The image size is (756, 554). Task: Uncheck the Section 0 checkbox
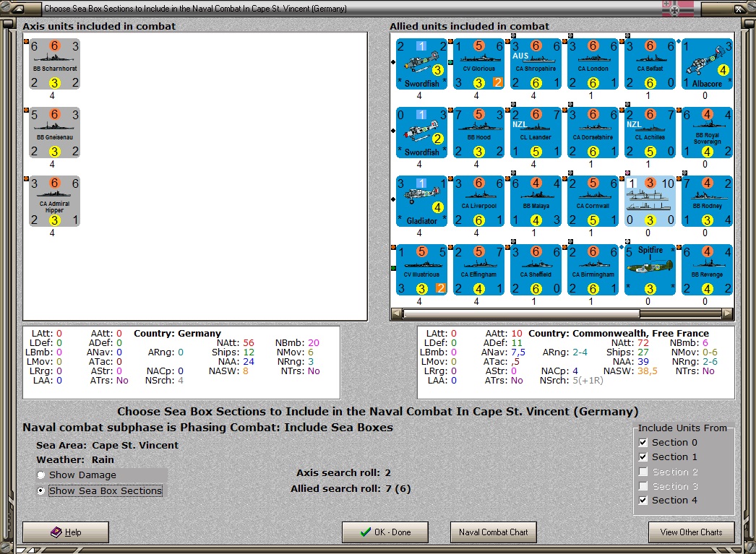pyautogui.click(x=643, y=442)
